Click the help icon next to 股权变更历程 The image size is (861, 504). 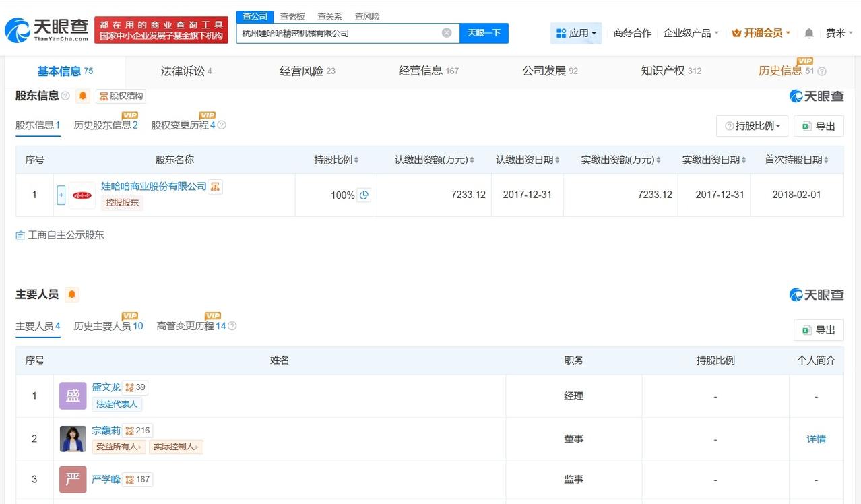pos(222,125)
